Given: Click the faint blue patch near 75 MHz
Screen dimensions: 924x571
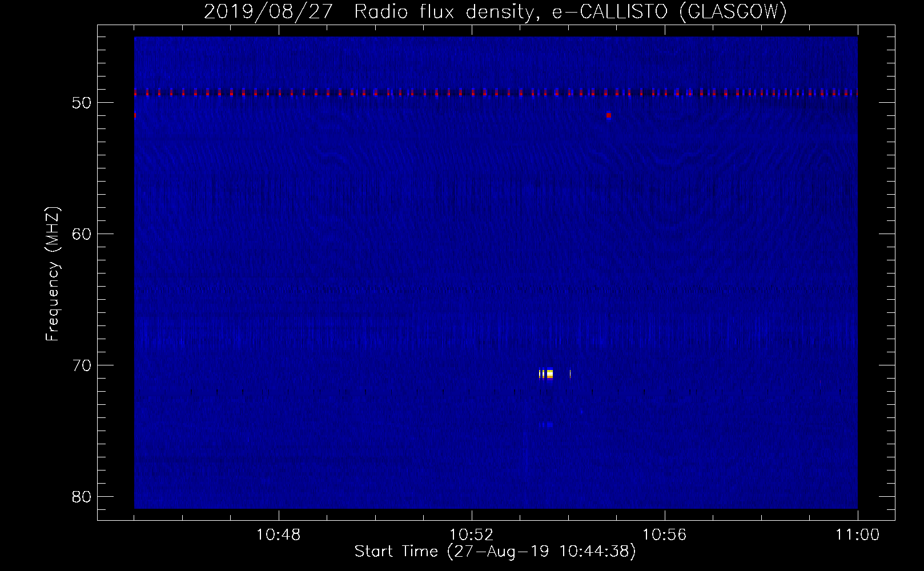Looking at the screenshot, I should click(547, 425).
